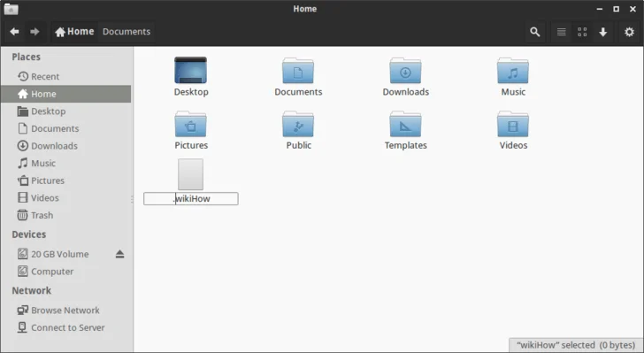Open Documents from the sidebar
The image size is (644, 353).
65,128
